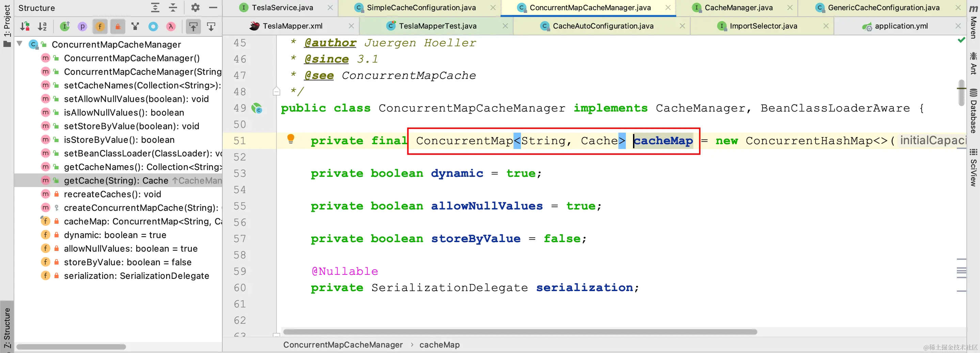This screenshot has width=980, height=353.
Task: Toggle Show Anonymous Classes filter
Action: tap(153, 26)
